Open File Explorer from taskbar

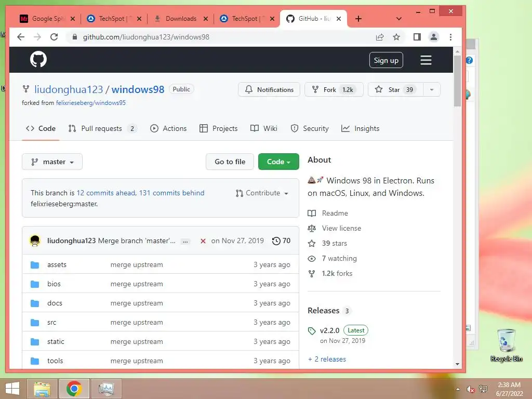point(42,389)
